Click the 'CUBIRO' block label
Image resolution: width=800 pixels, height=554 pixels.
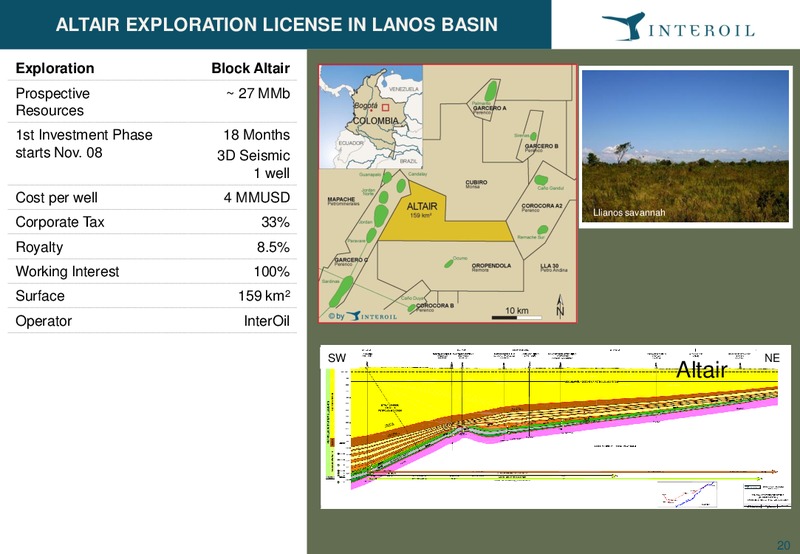pos(476,182)
